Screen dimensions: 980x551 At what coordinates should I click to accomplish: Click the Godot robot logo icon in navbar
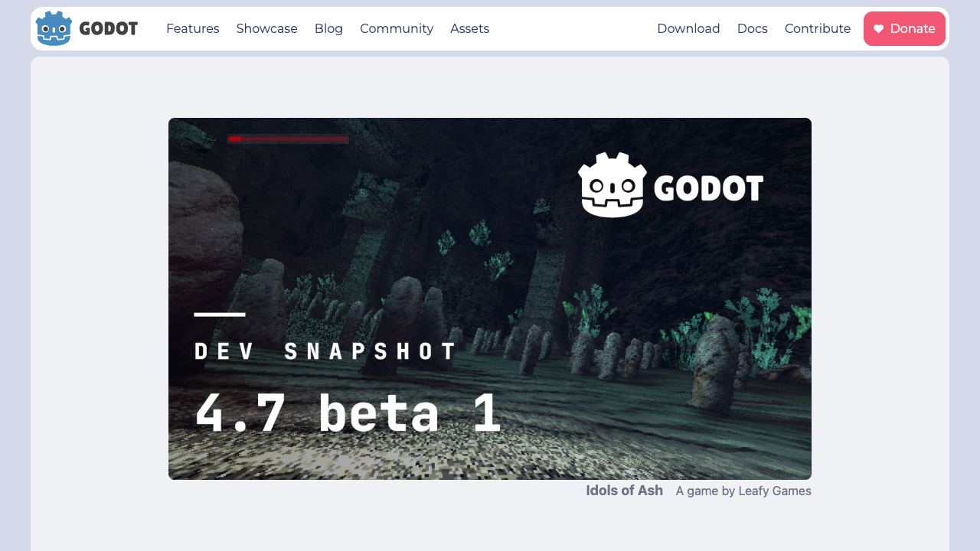[x=54, y=28]
